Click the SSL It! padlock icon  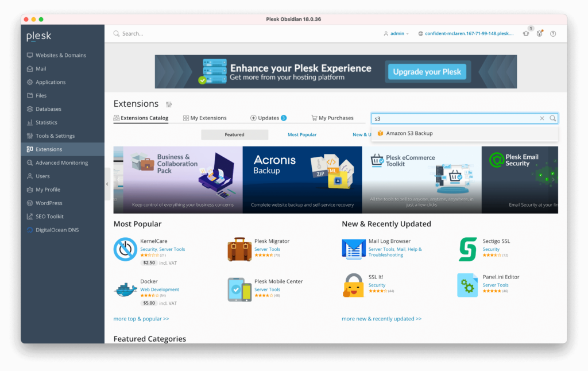353,285
